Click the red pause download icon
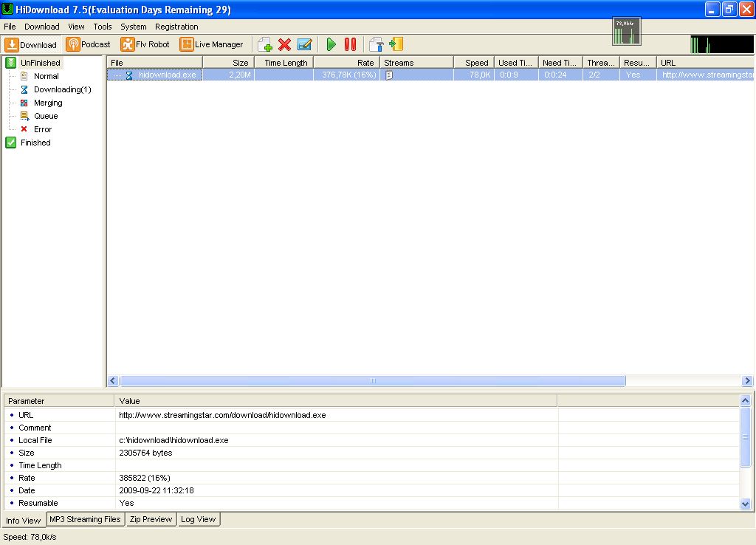 350,44
